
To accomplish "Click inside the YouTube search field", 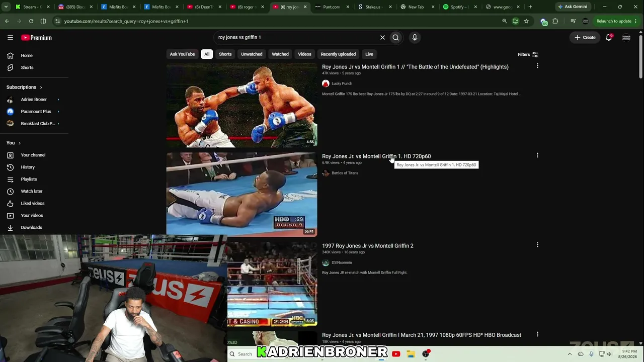I will 297,37.
